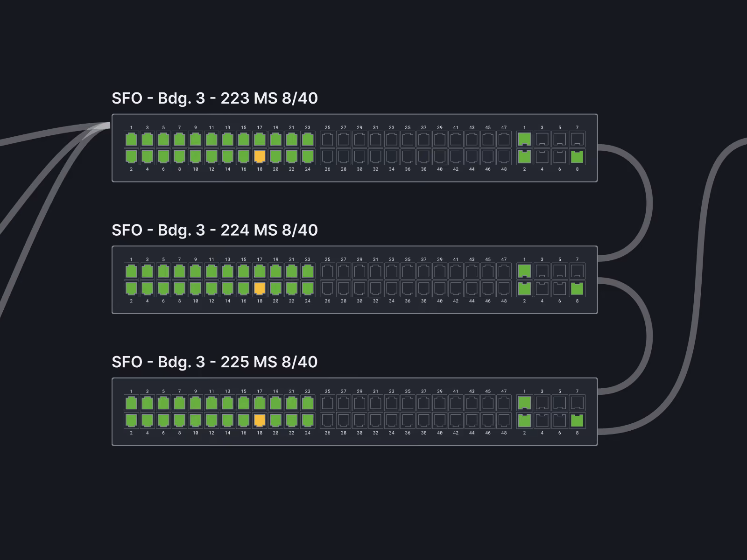The height and width of the screenshot is (560, 747).
Task: Select green uplink port 8 on 224 MS
Action: [x=578, y=288]
